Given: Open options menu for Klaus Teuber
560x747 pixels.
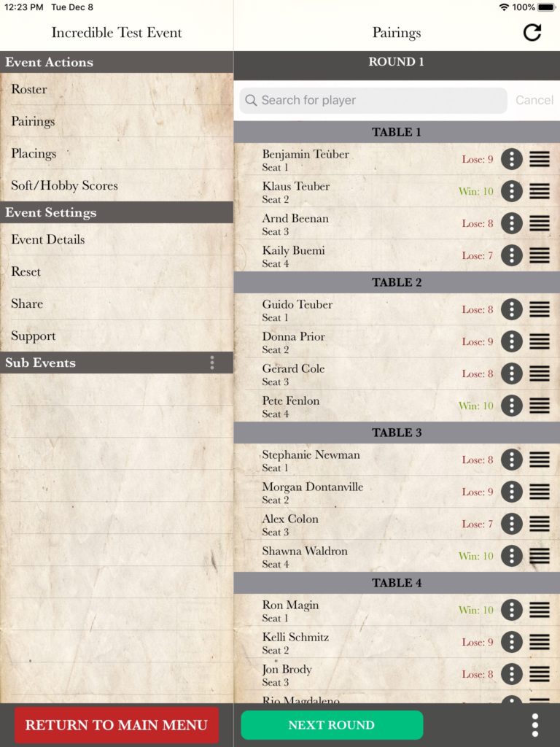Looking at the screenshot, I should (x=511, y=191).
